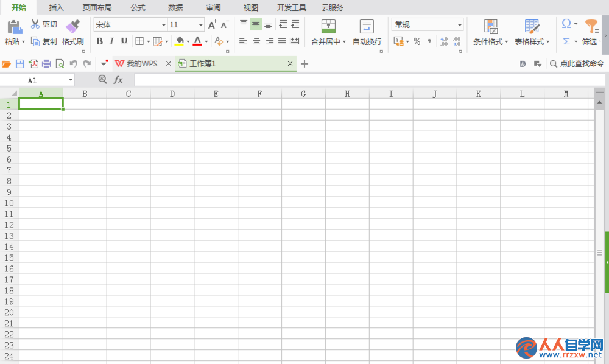Expand the Paste options arrow
609x364 pixels.
coord(24,41)
